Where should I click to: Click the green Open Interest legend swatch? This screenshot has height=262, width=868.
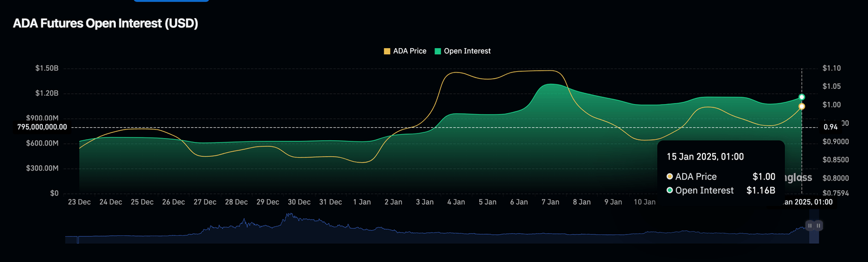(x=437, y=51)
